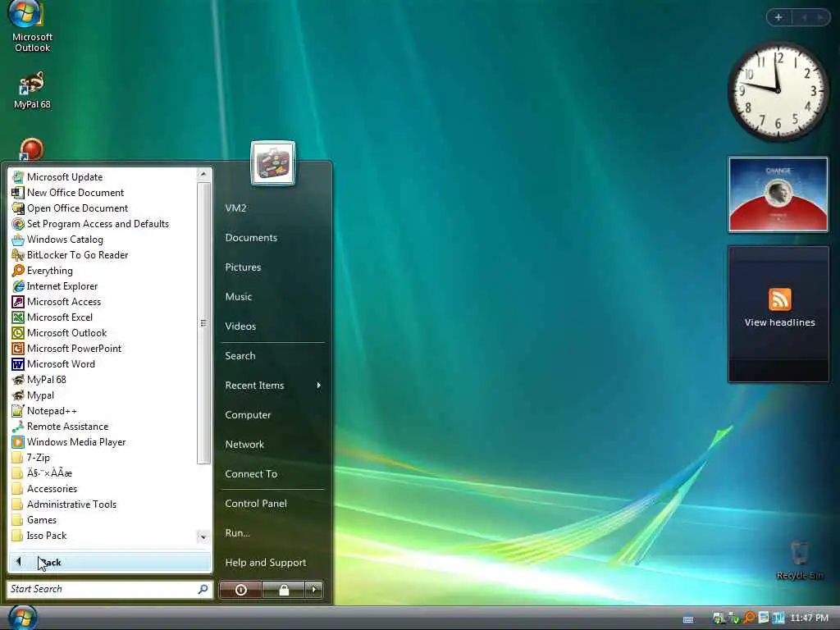Click the user account picture

click(x=273, y=163)
